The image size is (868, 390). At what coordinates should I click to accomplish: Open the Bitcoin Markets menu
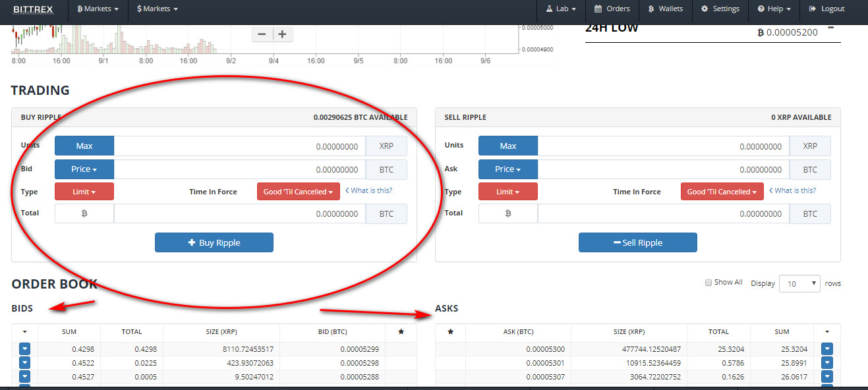coord(98,9)
